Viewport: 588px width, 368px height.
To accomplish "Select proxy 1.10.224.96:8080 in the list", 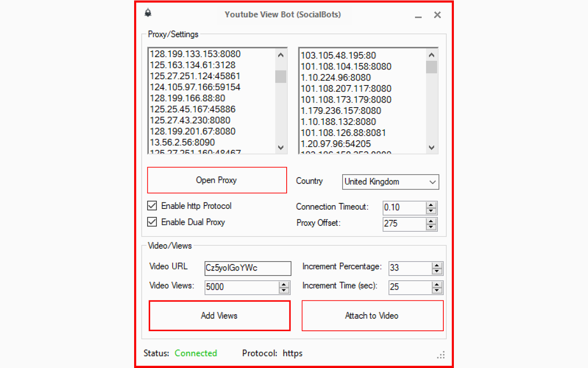I will [336, 78].
